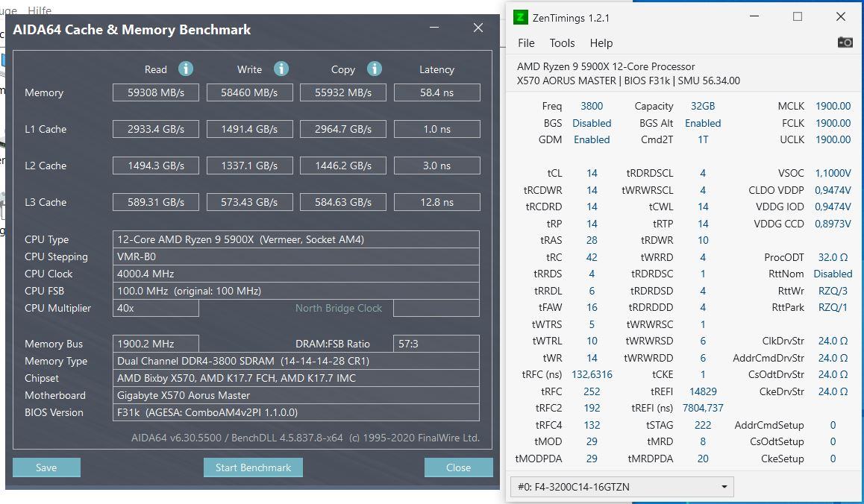The width and height of the screenshot is (864, 504).
Task: Click L2 Cache Copy value 1446.2 GB/s
Action: click(343, 166)
